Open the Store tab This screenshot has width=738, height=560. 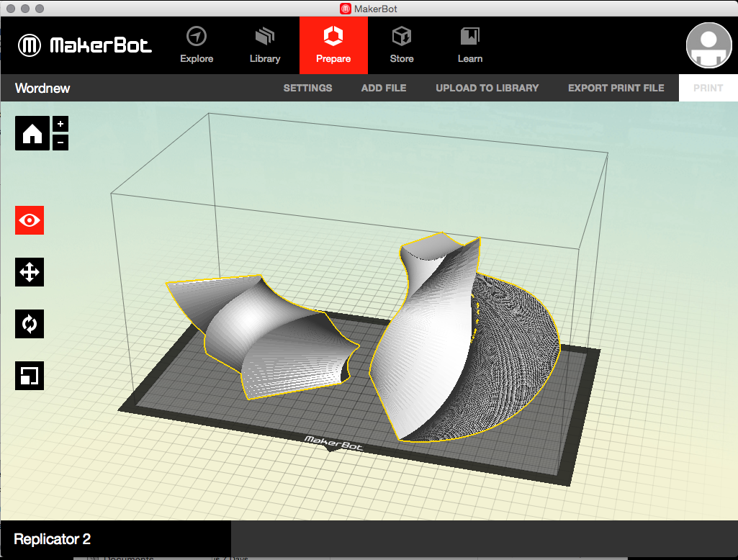click(x=402, y=45)
